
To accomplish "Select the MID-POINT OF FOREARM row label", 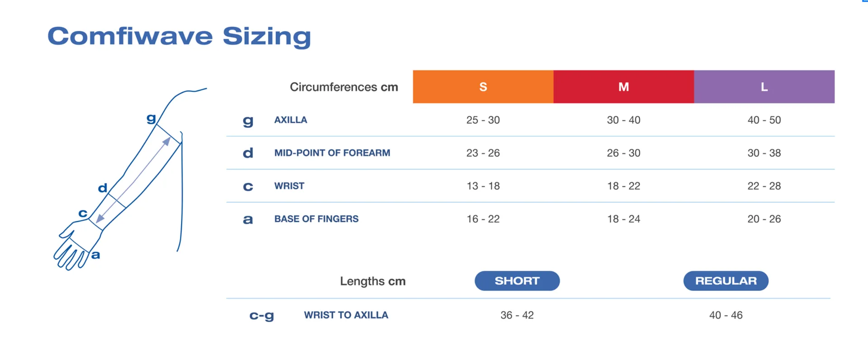I will click(332, 153).
